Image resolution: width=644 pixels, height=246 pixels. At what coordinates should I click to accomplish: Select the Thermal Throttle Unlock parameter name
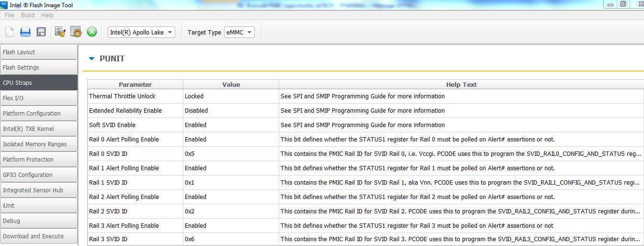coord(122,96)
